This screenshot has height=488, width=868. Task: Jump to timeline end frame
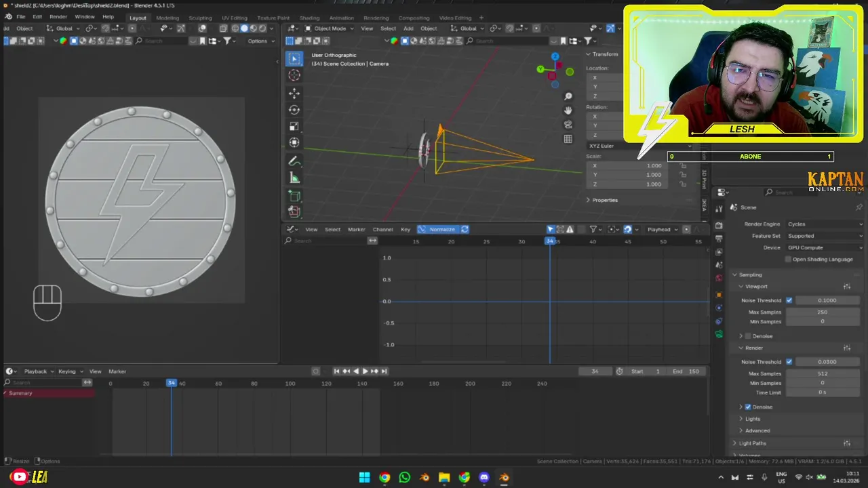[x=384, y=371]
